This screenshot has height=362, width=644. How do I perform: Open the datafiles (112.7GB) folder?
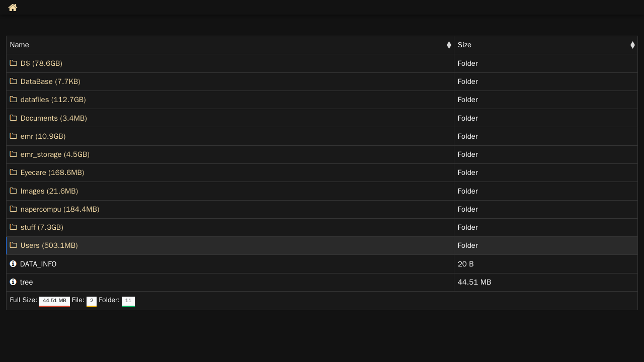click(x=53, y=100)
